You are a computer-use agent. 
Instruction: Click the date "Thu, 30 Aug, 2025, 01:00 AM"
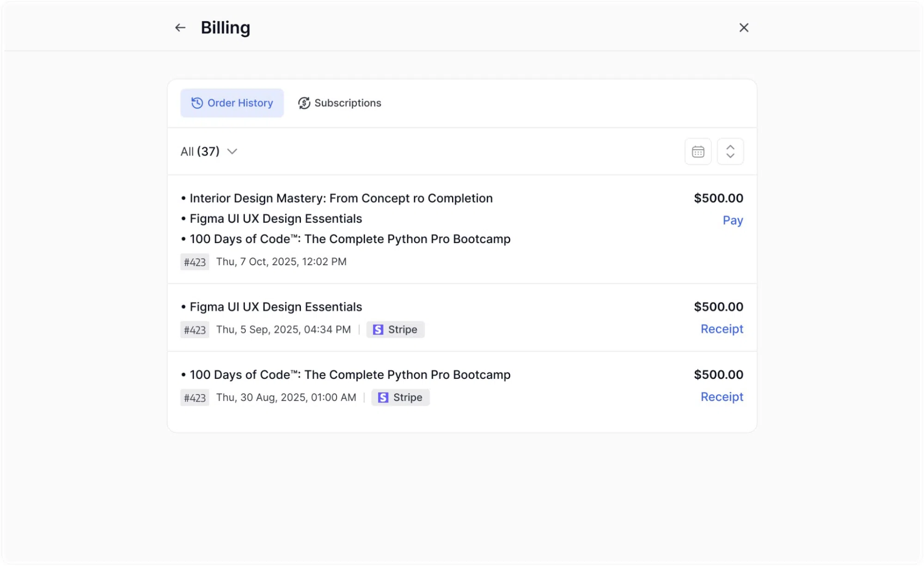coord(286,397)
